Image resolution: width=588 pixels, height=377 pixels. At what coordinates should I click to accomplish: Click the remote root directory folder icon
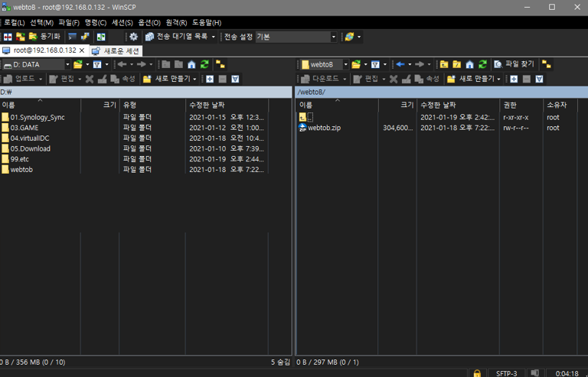click(x=457, y=65)
